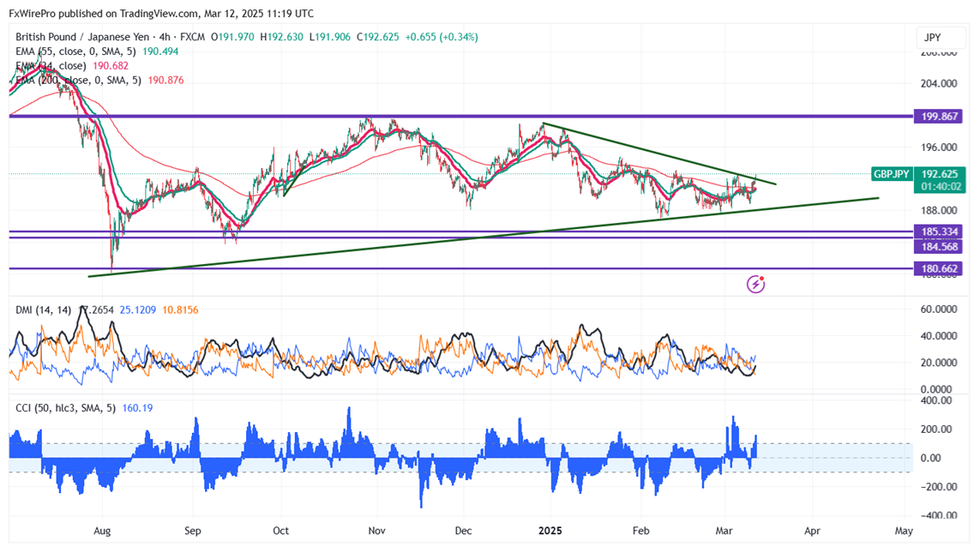
Task: Click the EMA 55 indicator legend
Action: pos(75,51)
